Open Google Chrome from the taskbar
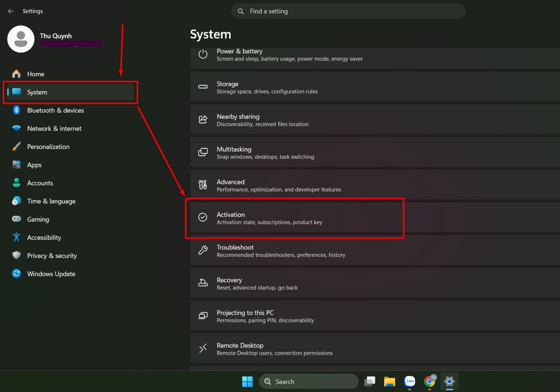Viewport: 560px width, 392px height. point(430,381)
